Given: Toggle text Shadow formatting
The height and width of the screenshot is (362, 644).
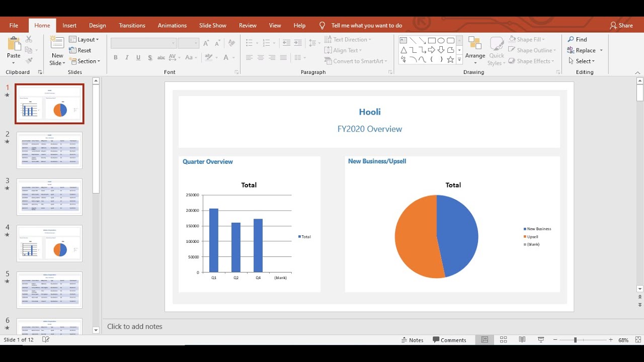Looking at the screenshot, I should [x=150, y=58].
